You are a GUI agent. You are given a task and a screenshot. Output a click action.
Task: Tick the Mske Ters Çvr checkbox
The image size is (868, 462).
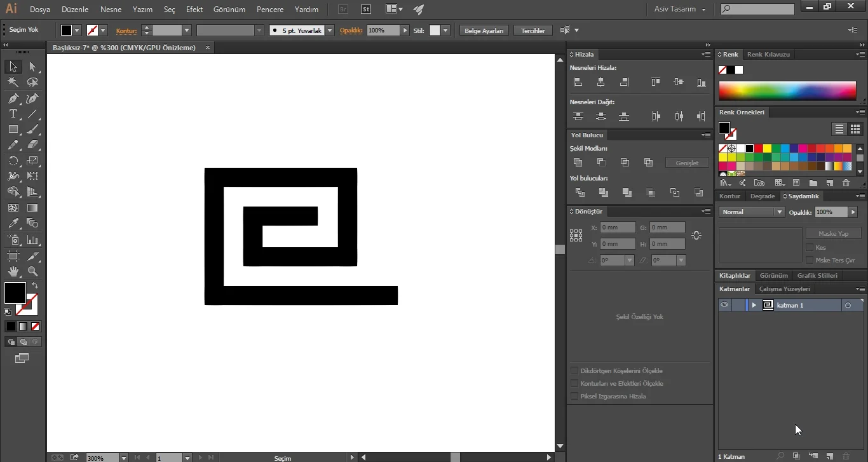(x=810, y=260)
